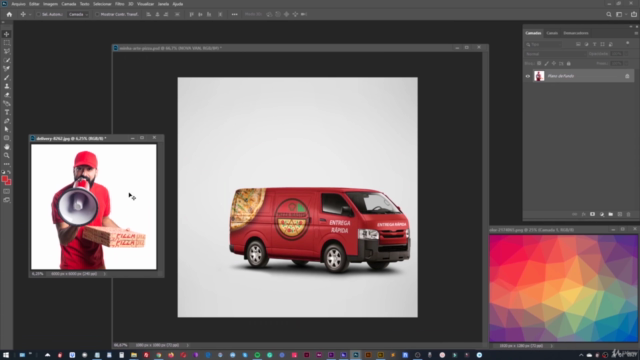
Task: Select the Zoom tool in the toolbox
Action: pos(7,156)
